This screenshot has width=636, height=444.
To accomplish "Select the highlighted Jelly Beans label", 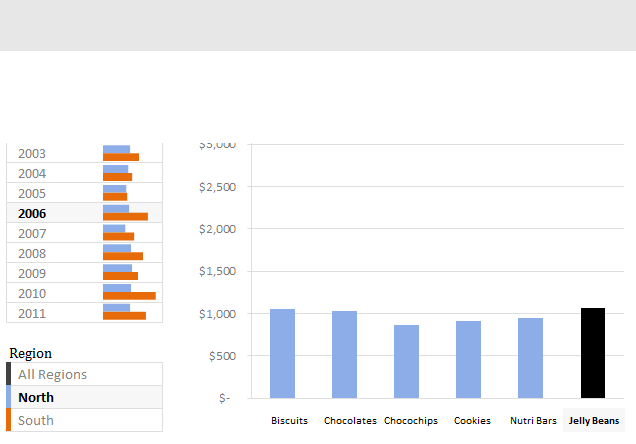I will (x=594, y=421).
